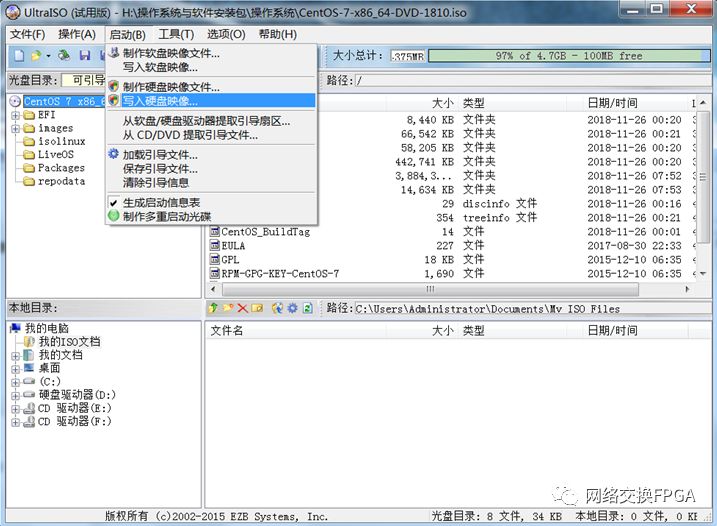Select the 2017-08-30 22:33 date cell
The width and height of the screenshot is (717, 526).
tap(634, 246)
